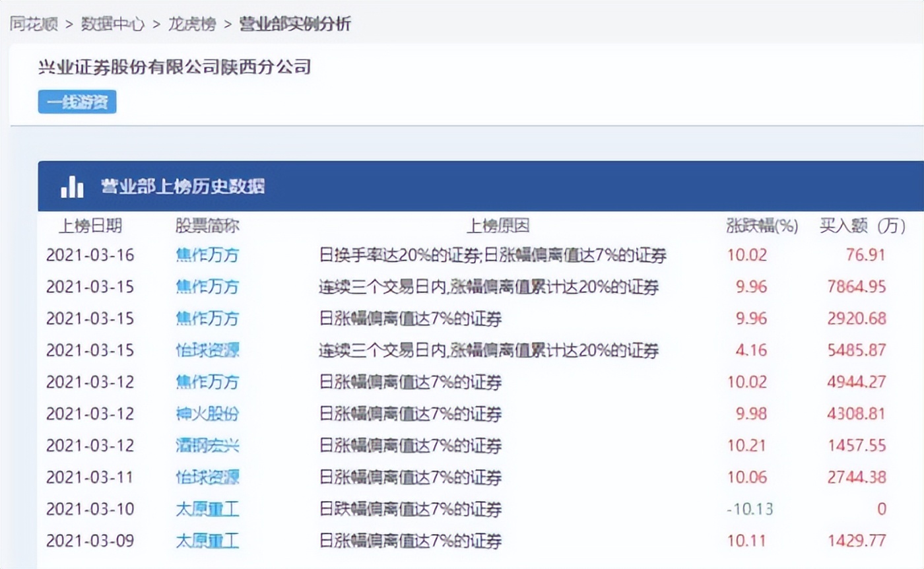This screenshot has height=569, width=924.
Task: Click the buy amount 76.91
Action: coord(865,255)
